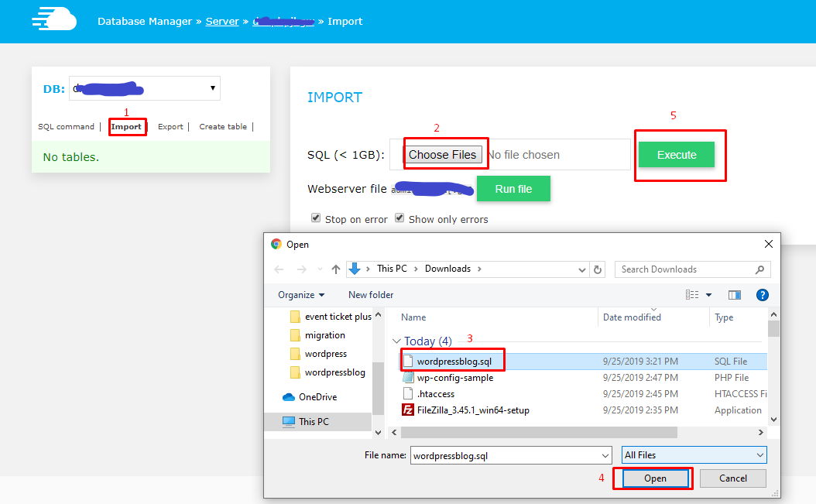Click the help question mark icon
Viewport: 816px width, 504px height.
pyautogui.click(x=762, y=295)
